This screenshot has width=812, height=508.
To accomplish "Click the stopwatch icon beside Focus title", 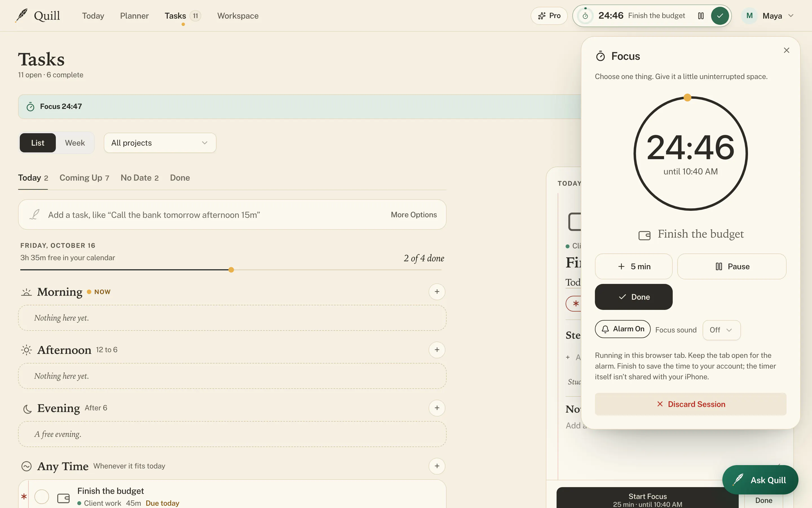I will (x=600, y=56).
